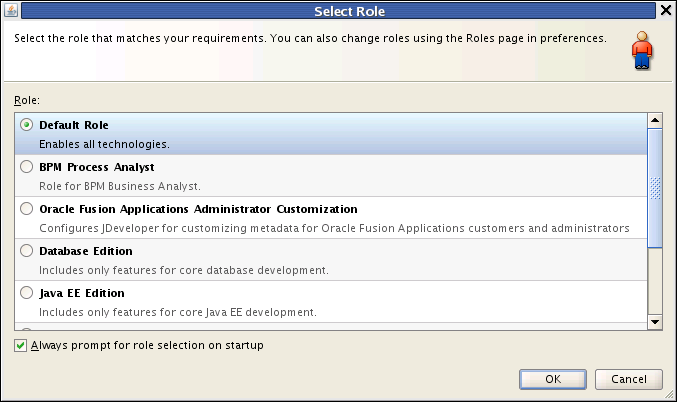Select the Database Edition radio button

point(26,250)
